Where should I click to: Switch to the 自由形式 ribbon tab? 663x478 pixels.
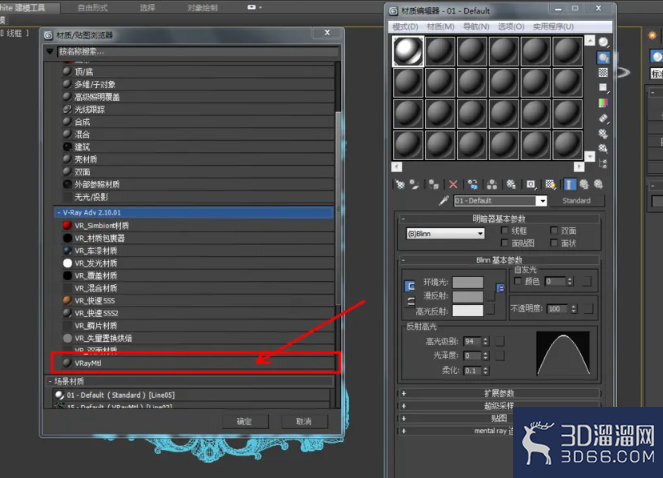[x=93, y=8]
